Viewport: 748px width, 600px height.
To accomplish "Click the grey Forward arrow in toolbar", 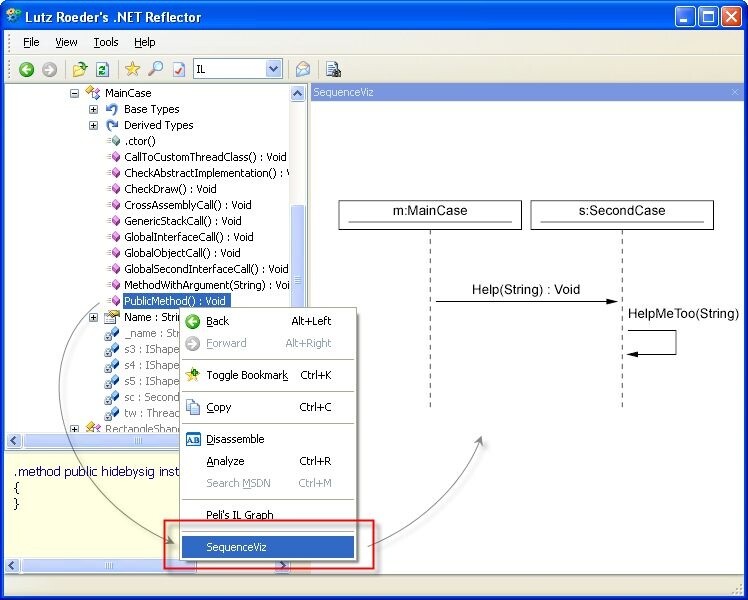I will tap(49, 70).
